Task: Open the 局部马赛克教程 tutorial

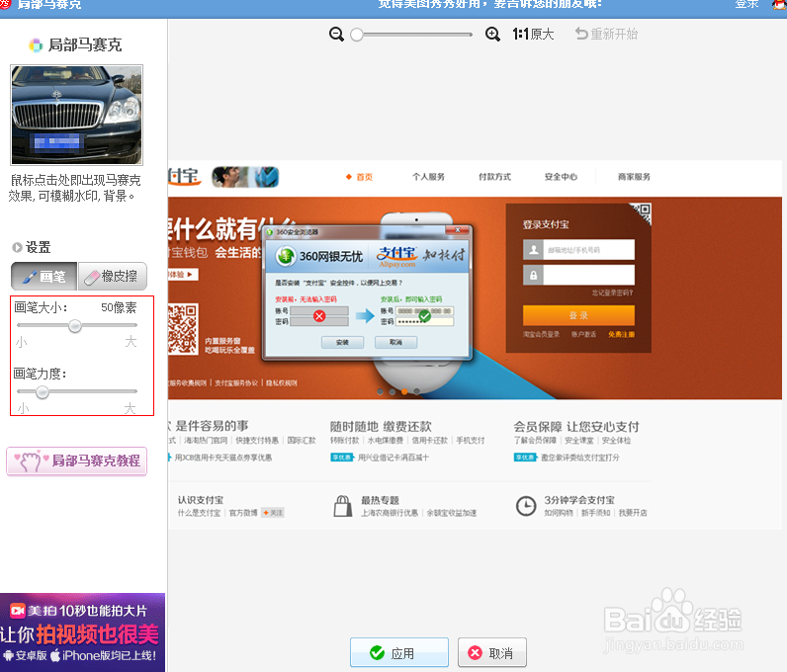Action: click(x=77, y=461)
